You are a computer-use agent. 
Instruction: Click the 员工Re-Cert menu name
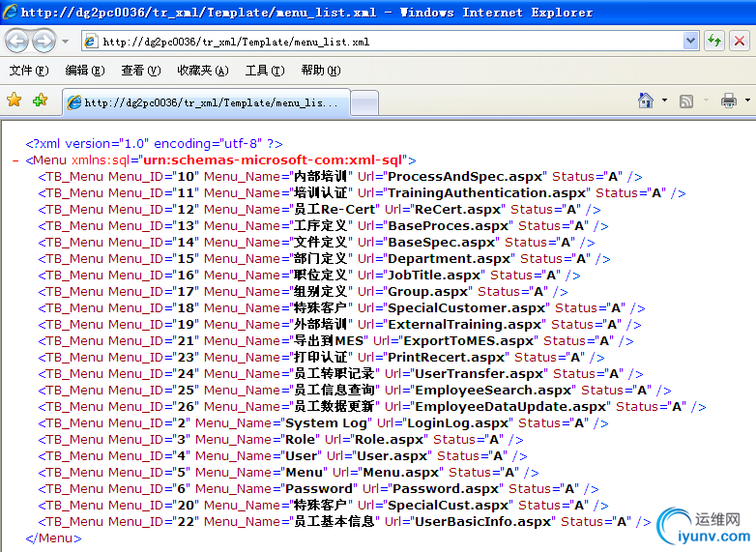334,209
